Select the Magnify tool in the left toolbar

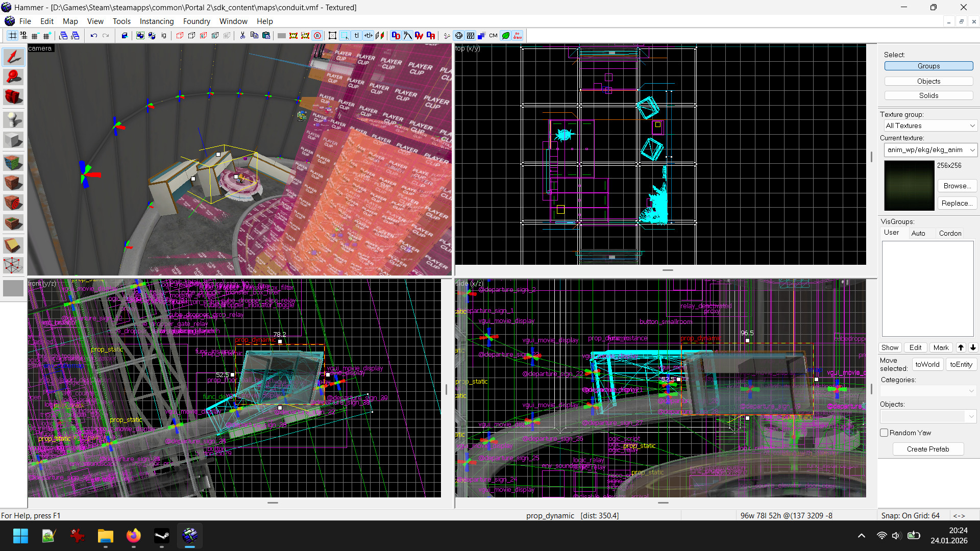pyautogui.click(x=13, y=77)
